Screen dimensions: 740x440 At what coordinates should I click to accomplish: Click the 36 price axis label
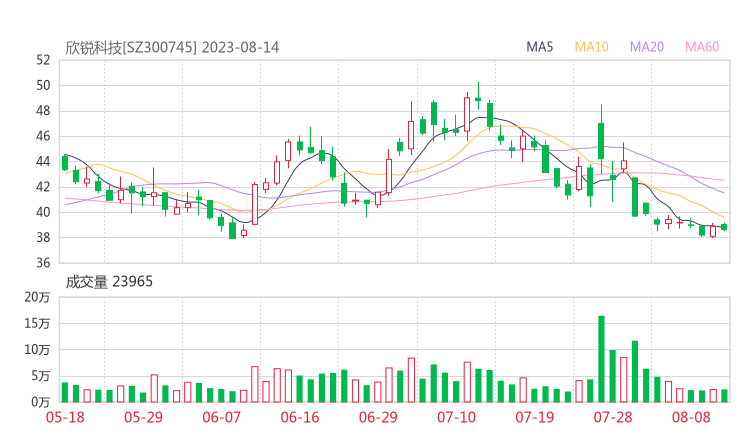click(x=43, y=263)
